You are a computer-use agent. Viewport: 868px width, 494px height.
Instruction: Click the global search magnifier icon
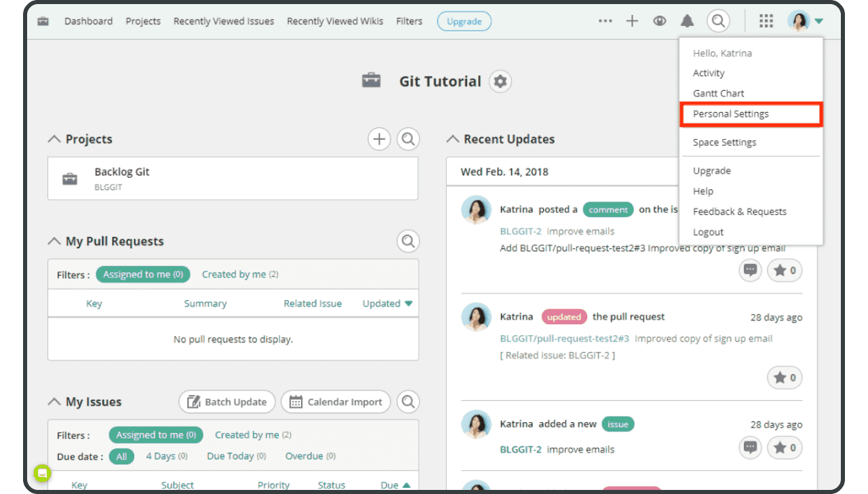(x=718, y=21)
